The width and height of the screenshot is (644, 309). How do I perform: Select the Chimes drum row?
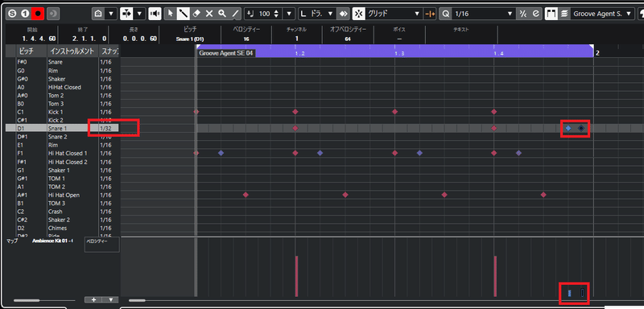point(63,228)
